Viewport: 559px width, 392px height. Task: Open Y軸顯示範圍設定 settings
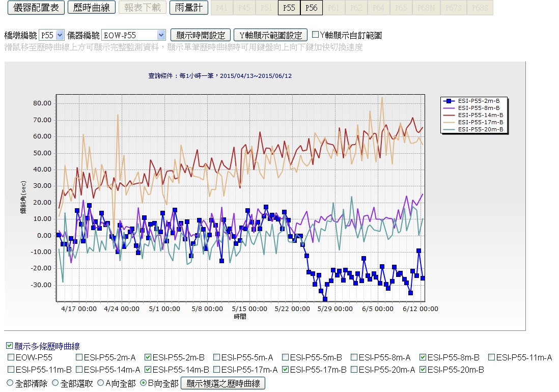pos(270,35)
